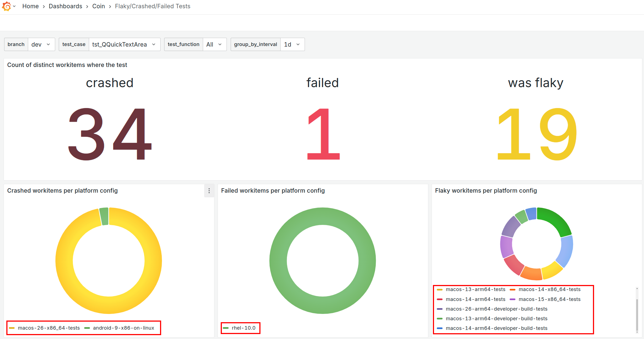Open the Coin folder breadcrumb
Image resolution: width=644 pixels, height=339 pixels.
(99, 6)
